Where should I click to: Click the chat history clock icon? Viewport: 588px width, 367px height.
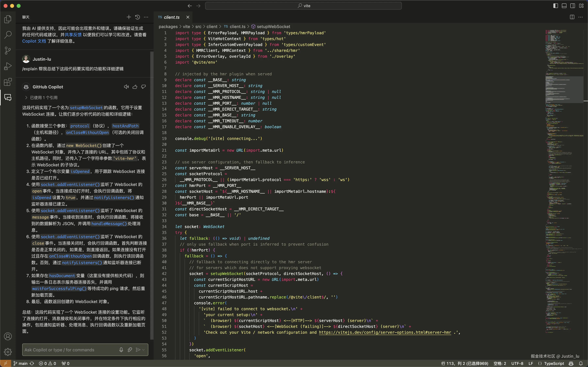tap(137, 17)
